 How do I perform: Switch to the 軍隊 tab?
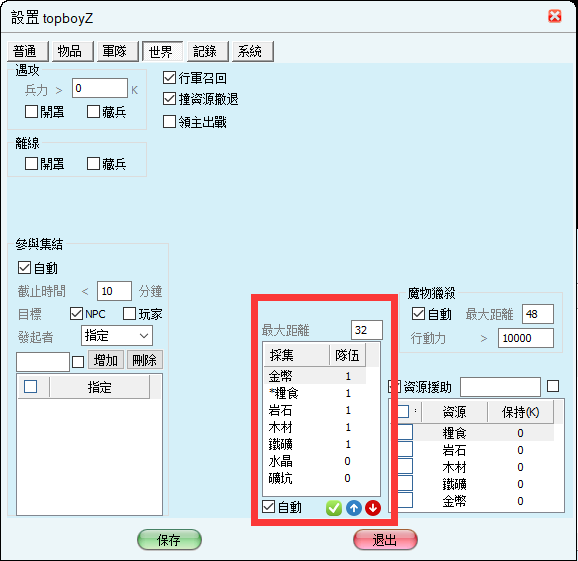pyautogui.click(x=118, y=51)
